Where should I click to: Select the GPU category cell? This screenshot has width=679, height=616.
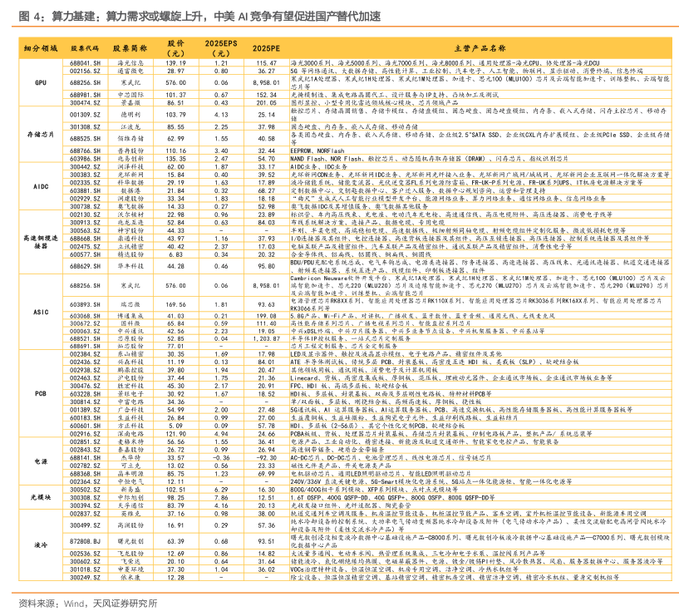click(x=41, y=82)
